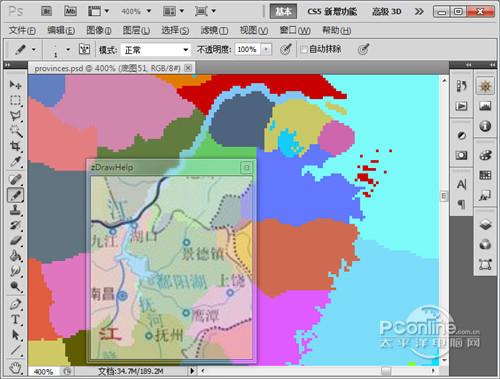The height and width of the screenshot is (379, 500).
Task: Toggle pressure for opacity button
Action: click(x=286, y=50)
